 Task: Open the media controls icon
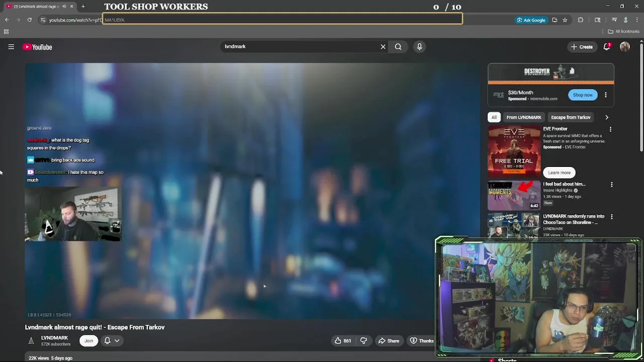click(x=614, y=20)
